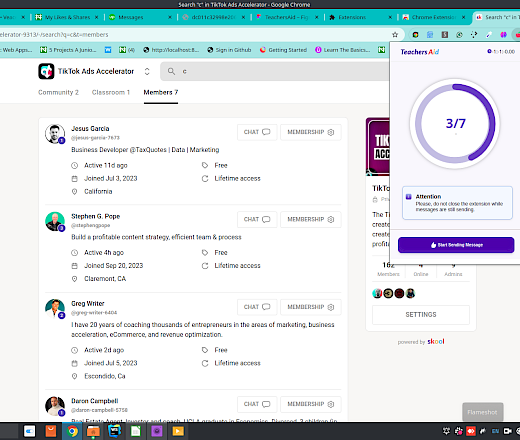
Task: Click the first group member avatar in sidebar
Action: pyautogui.click(x=377, y=293)
